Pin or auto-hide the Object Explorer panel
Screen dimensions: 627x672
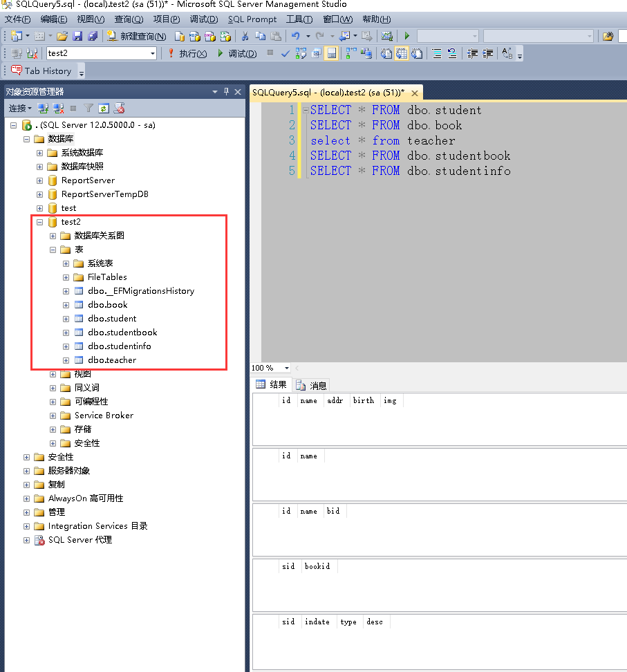tap(226, 92)
